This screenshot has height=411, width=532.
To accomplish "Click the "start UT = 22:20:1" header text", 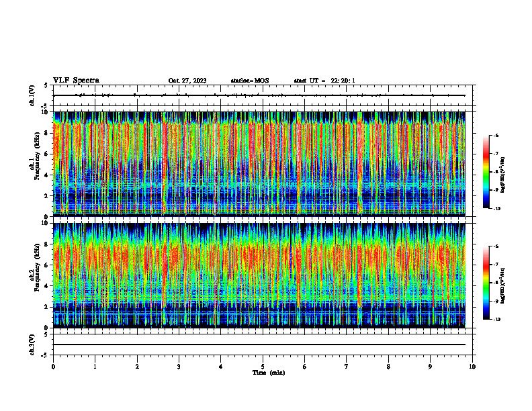I will click(324, 81).
